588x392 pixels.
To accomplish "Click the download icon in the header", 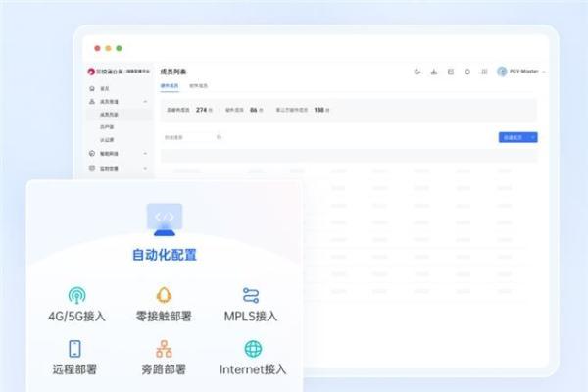I will point(434,72).
